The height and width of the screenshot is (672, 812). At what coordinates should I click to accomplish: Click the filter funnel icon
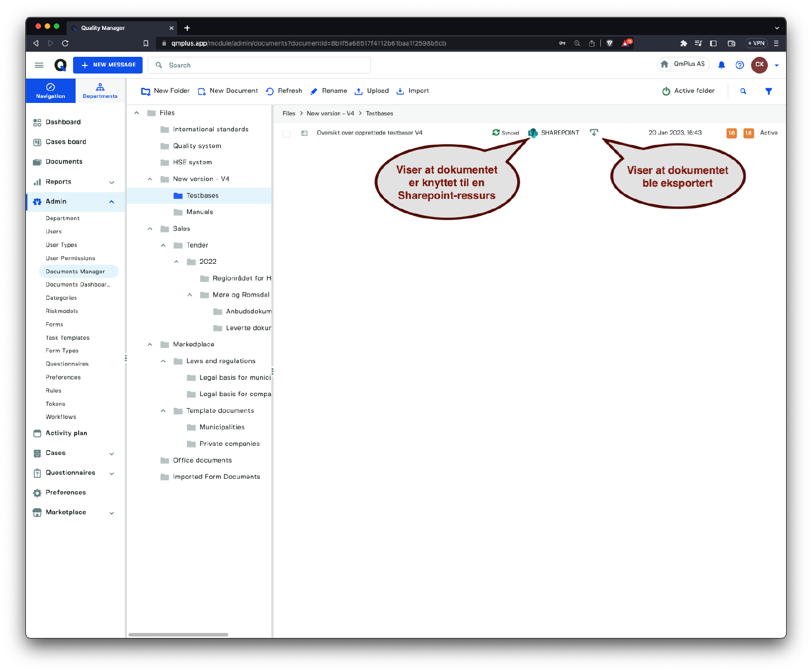pos(768,91)
